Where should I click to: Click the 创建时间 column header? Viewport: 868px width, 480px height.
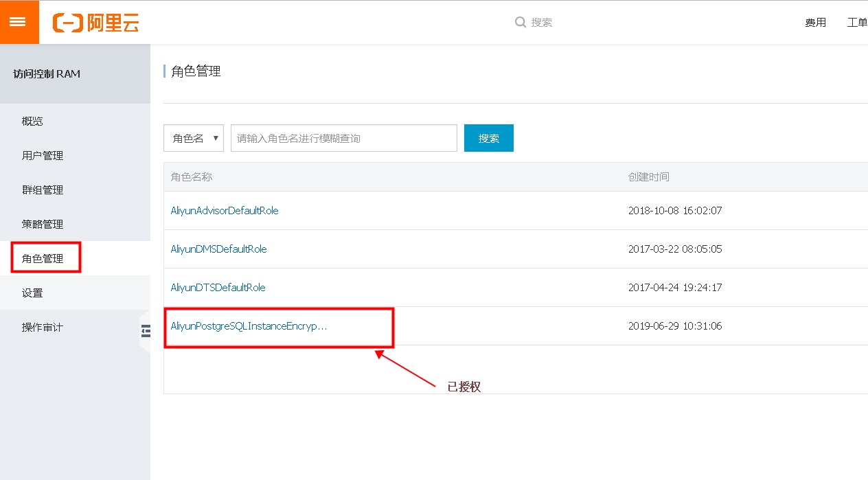(x=649, y=176)
